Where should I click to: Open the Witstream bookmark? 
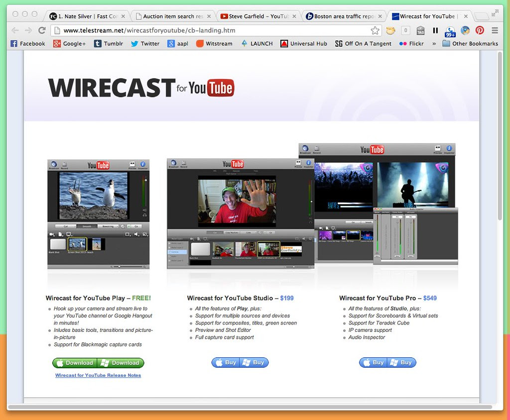[214, 44]
